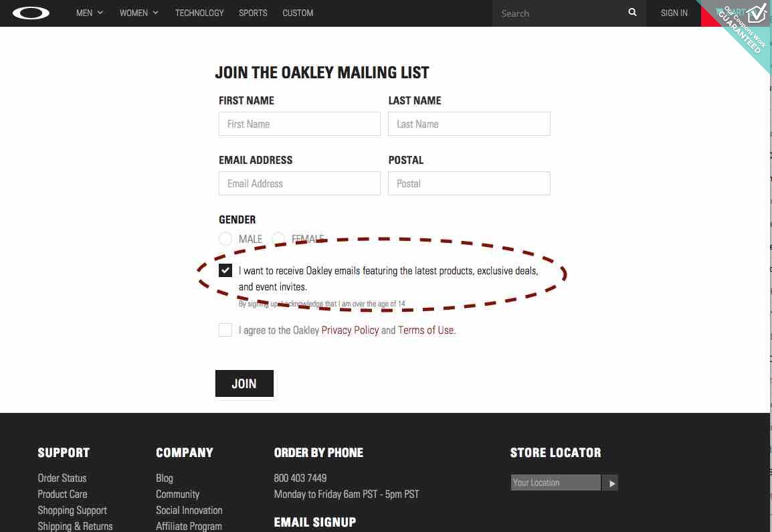This screenshot has height=532, width=772.
Task: Expand the Men dropdown menu
Action: pos(90,13)
